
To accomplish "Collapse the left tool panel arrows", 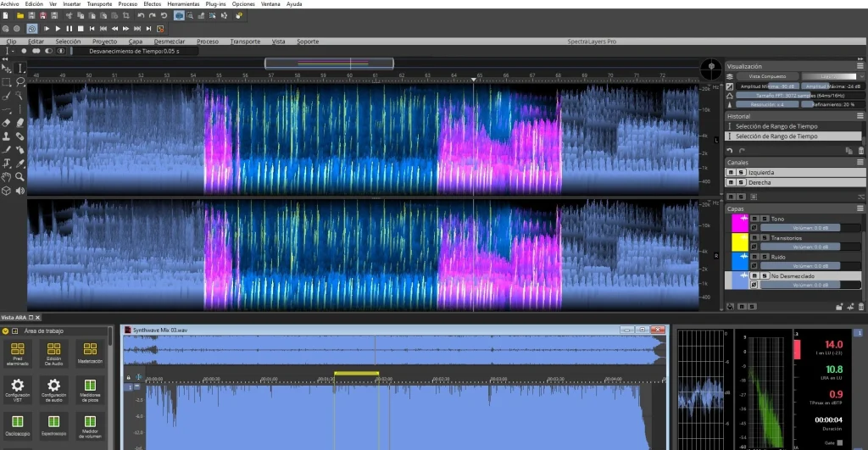I will coord(5,58).
